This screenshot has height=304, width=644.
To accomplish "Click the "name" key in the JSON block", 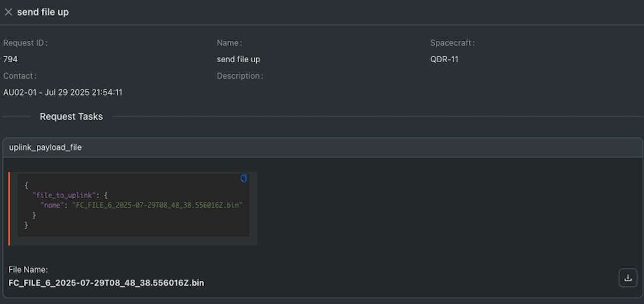I will (51, 205).
